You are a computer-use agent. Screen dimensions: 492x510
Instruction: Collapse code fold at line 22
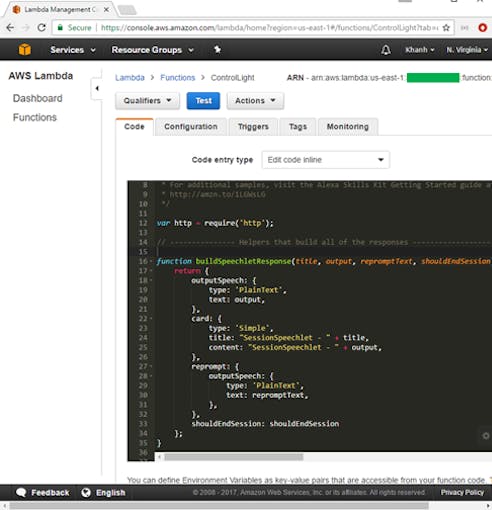(x=151, y=319)
